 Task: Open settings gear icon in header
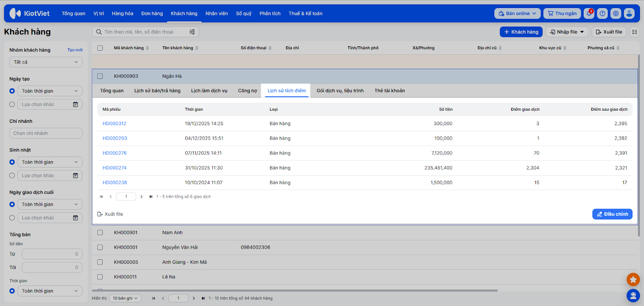click(616, 14)
